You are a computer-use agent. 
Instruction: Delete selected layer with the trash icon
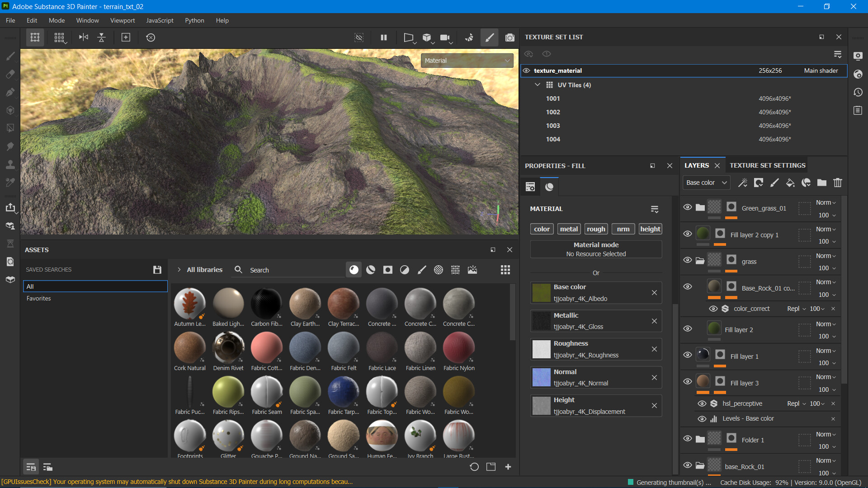tap(837, 183)
